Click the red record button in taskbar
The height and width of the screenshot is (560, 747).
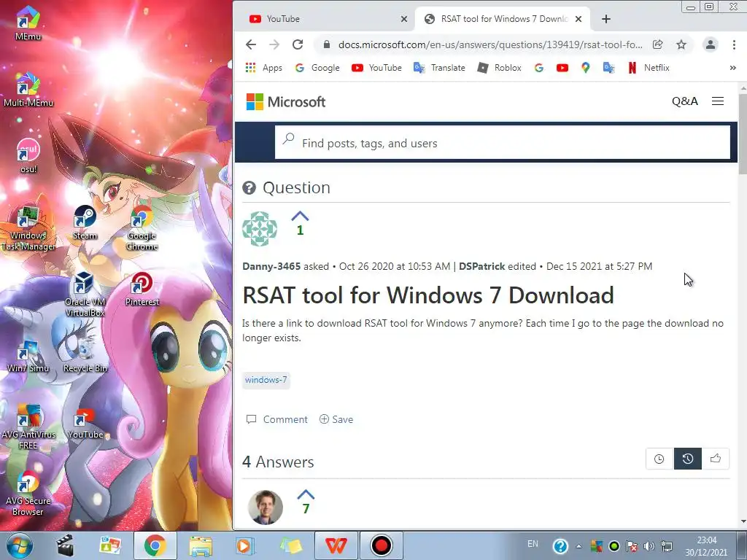pos(381,545)
